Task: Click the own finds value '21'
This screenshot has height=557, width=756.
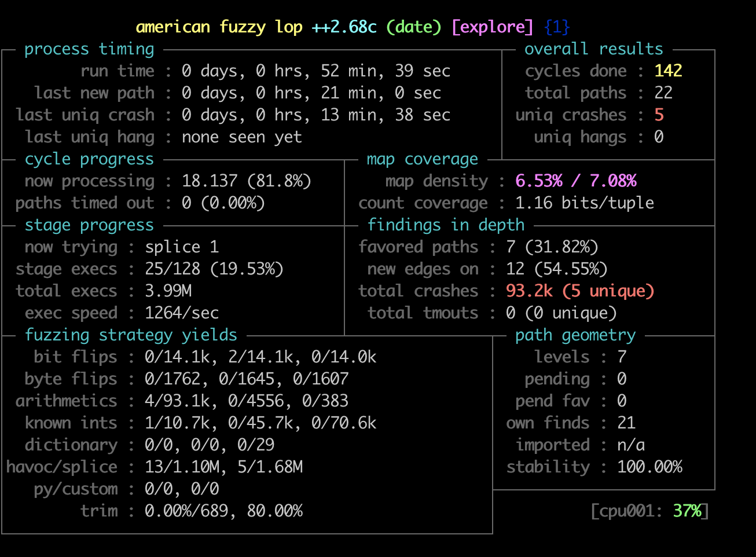Action: [626, 423]
